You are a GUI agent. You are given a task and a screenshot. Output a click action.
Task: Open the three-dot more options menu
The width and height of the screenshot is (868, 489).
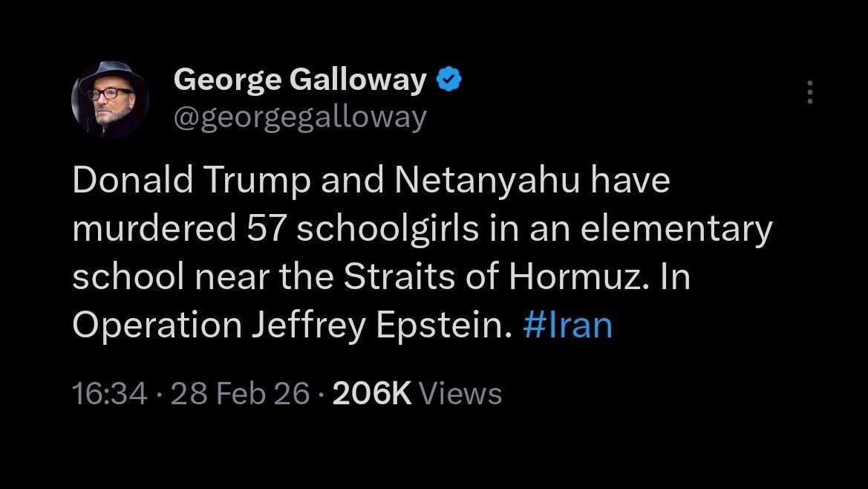coord(810,92)
